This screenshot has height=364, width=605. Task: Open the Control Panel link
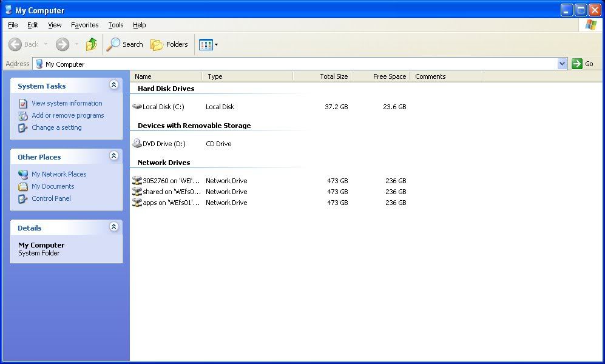(x=51, y=198)
